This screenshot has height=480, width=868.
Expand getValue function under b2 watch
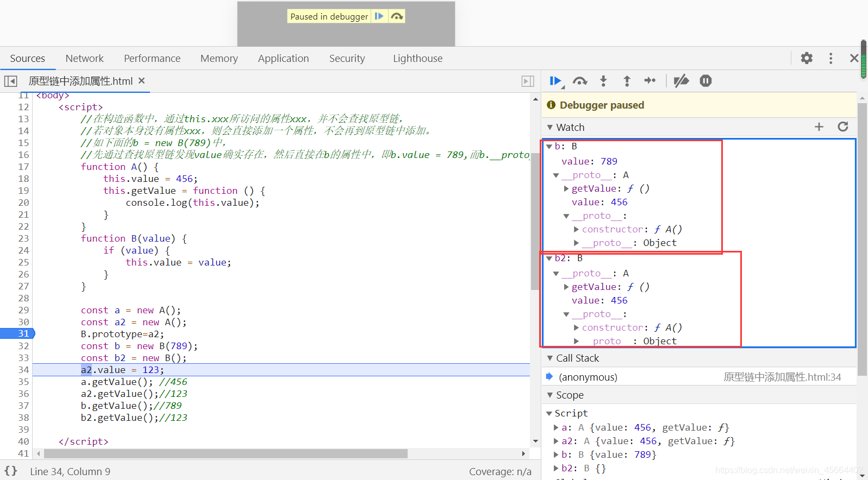pyautogui.click(x=566, y=287)
